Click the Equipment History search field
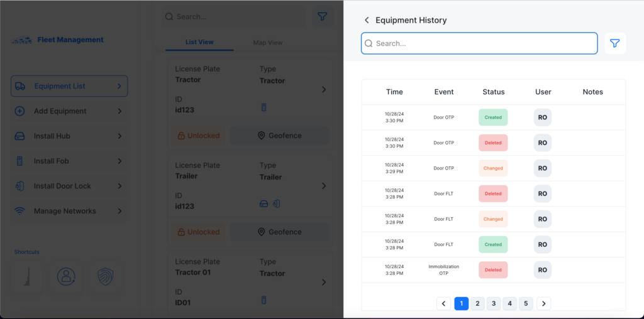 click(x=479, y=43)
